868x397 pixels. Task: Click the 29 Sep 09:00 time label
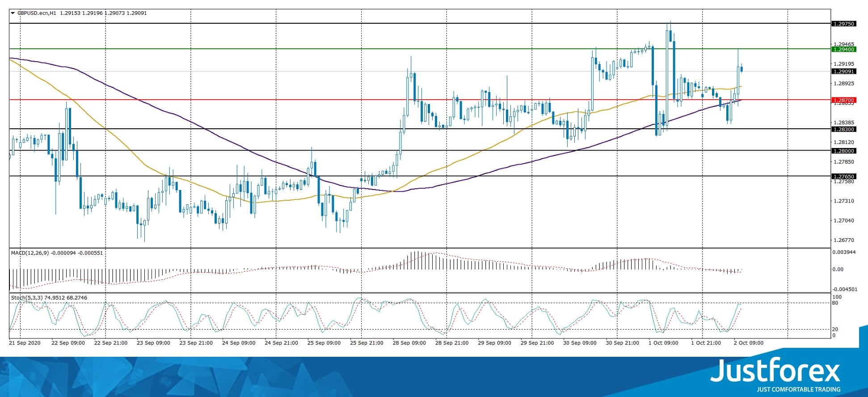point(494,343)
